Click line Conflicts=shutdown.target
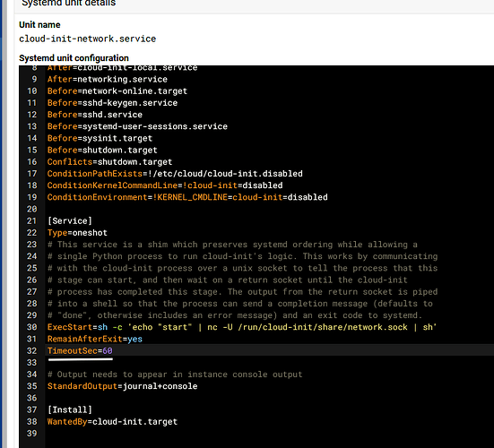 (109, 162)
